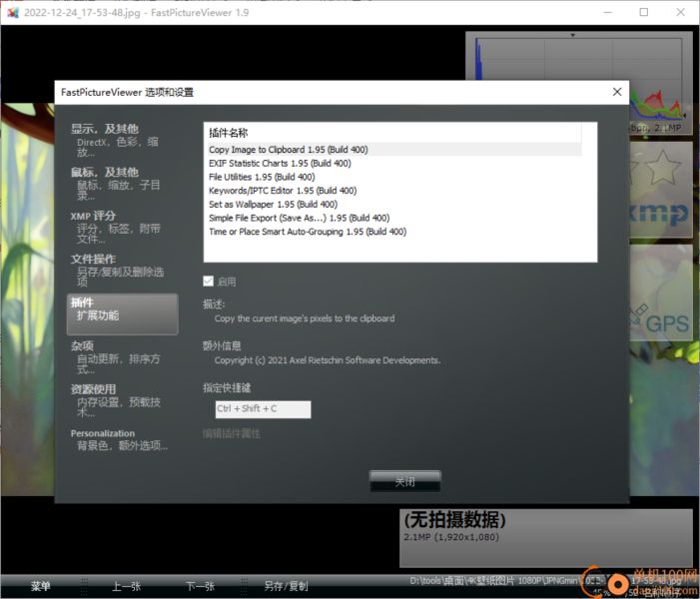The width and height of the screenshot is (700, 599).
Task: Click the FastPictureViewer app icon in title bar
Action: [13, 12]
